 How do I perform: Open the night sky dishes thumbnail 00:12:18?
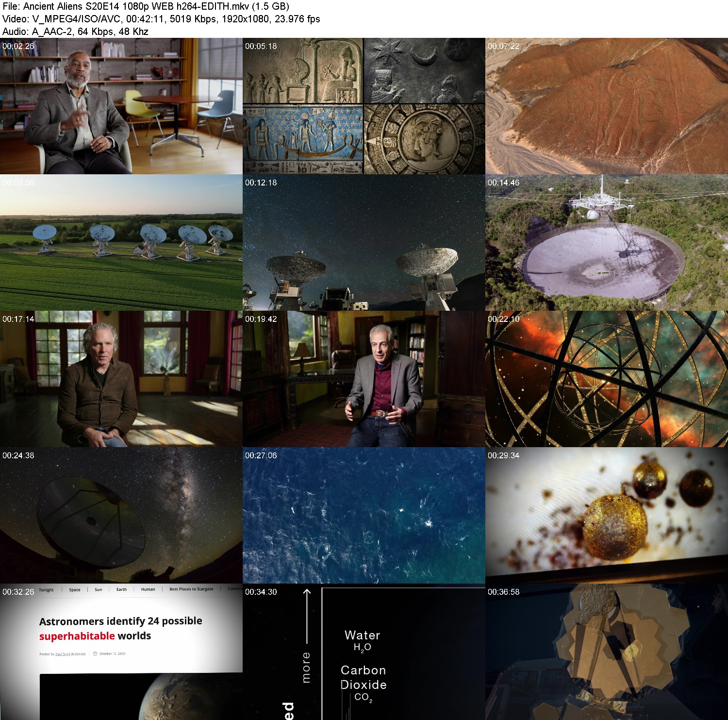click(x=364, y=243)
